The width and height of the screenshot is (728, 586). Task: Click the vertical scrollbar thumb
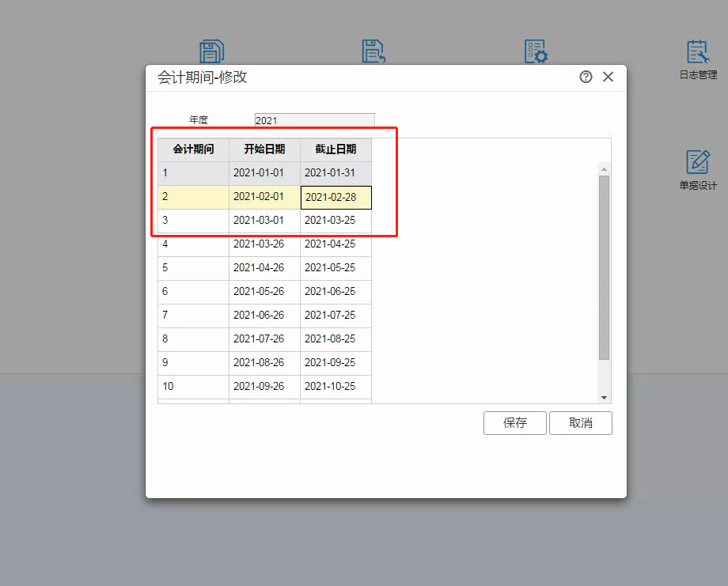(604, 268)
